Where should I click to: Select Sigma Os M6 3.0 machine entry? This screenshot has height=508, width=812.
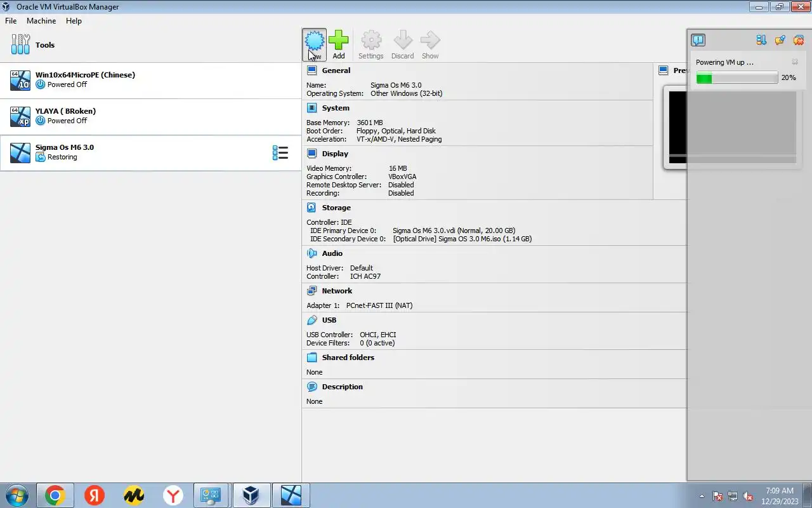pos(150,152)
